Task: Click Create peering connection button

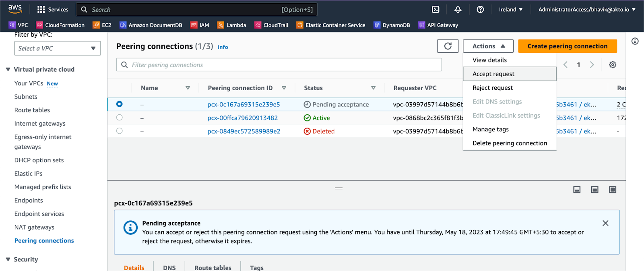Action: tap(567, 46)
